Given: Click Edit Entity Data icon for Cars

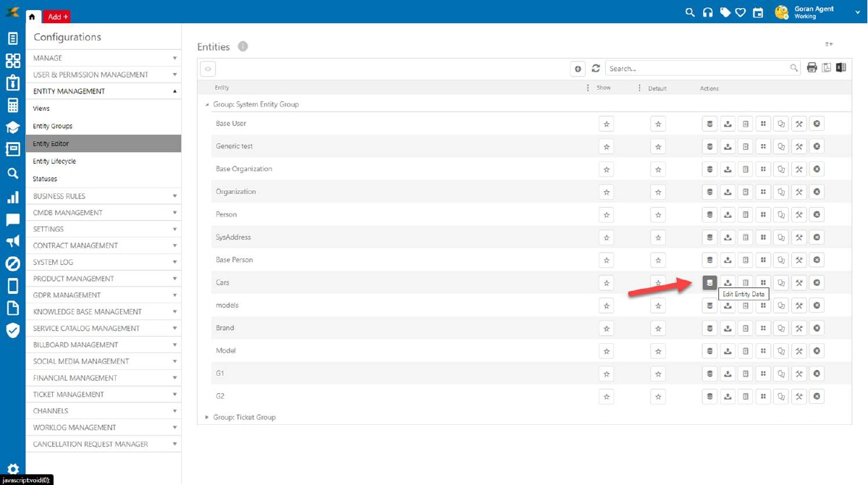Looking at the screenshot, I should pos(709,283).
